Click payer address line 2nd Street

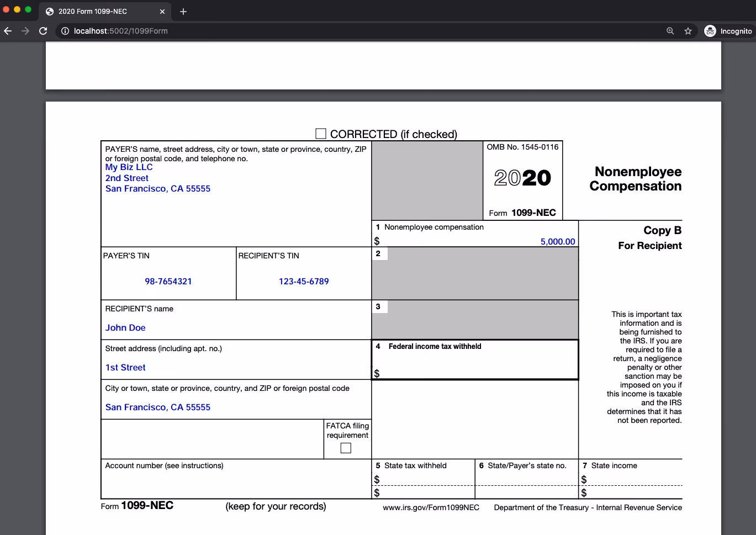[x=127, y=178]
